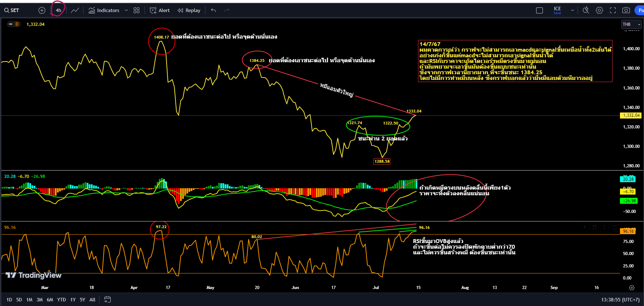Open go-to-date calendar icon

coord(108,300)
